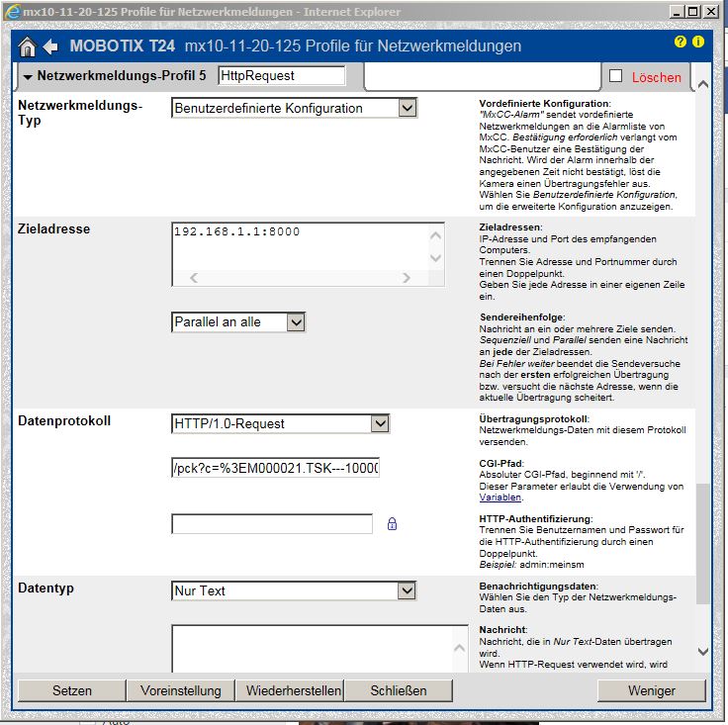Tick the Löschen checkbox
This screenshot has height=725, width=728.
pyautogui.click(x=615, y=76)
